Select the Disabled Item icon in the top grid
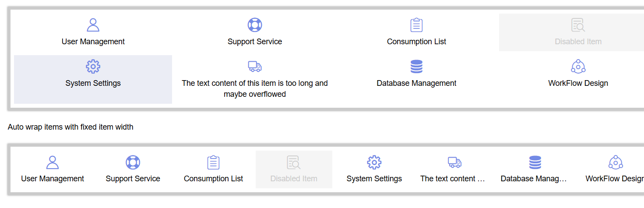The image size is (644, 208). click(x=578, y=25)
